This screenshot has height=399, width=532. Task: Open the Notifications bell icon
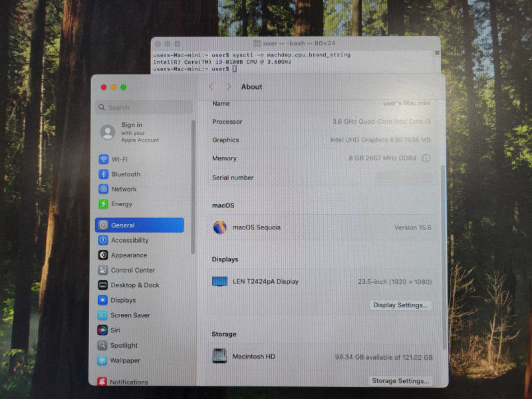[x=102, y=382]
